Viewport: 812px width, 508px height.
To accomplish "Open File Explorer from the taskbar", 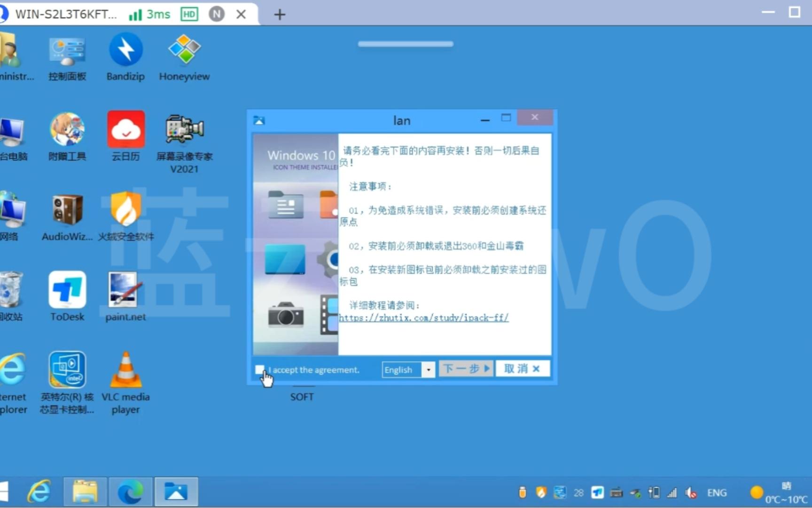I will 85,492.
